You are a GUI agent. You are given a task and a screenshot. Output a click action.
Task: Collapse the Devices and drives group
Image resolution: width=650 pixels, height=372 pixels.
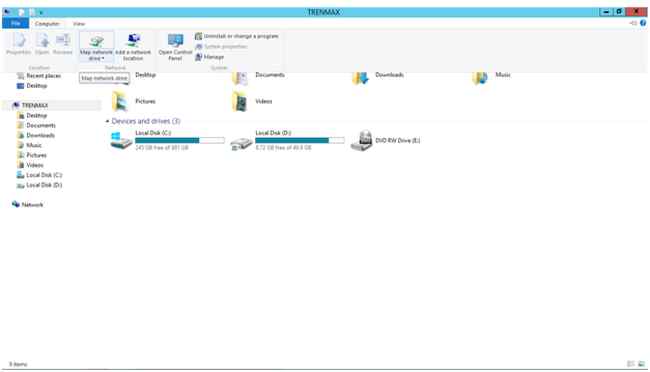[107, 121]
